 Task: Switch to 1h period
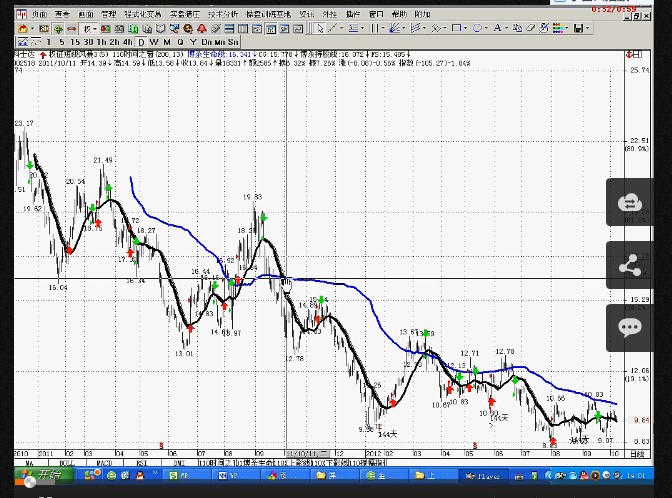tap(102, 42)
